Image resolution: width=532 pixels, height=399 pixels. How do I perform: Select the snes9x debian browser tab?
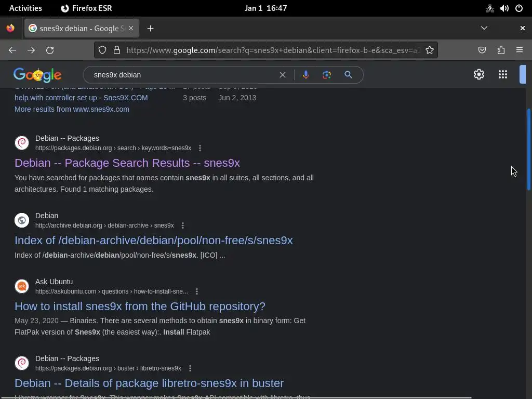[82, 29]
